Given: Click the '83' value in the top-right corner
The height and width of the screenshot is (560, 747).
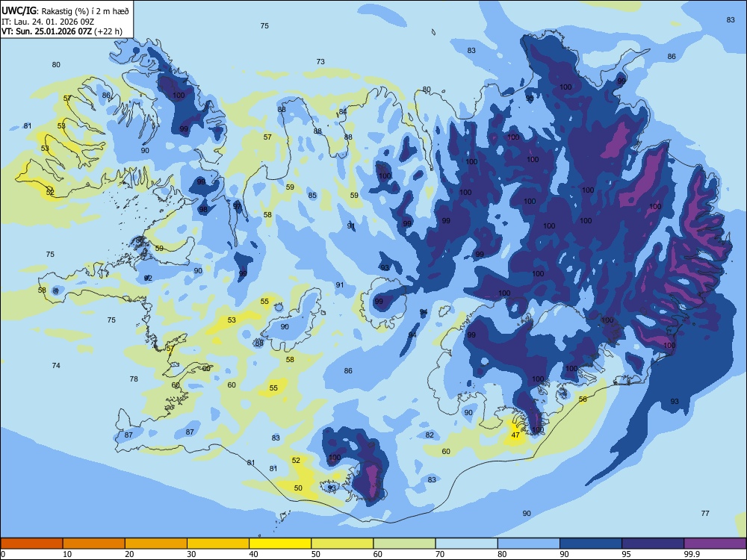Looking at the screenshot, I should (731, 20).
